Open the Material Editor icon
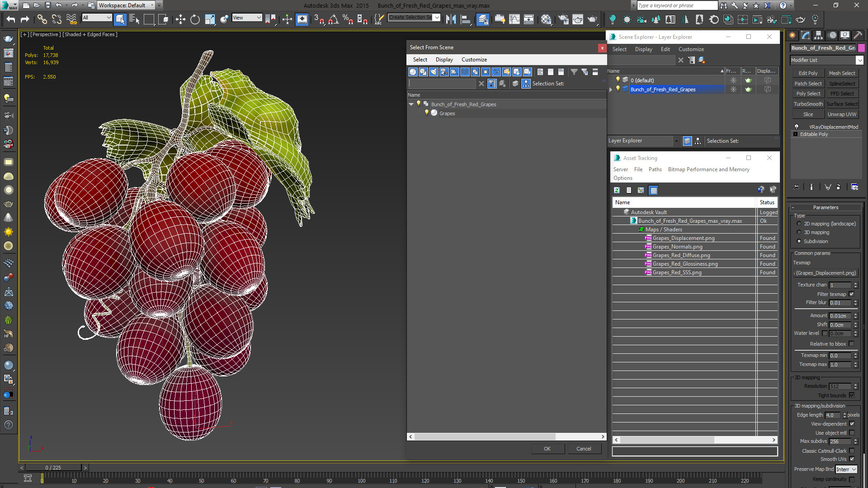868x488 pixels. 547,19
